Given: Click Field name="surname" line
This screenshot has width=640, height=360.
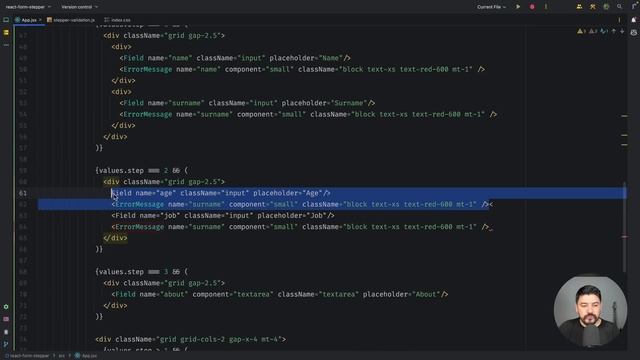Looking at the screenshot, I should pyautogui.click(x=247, y=103).
